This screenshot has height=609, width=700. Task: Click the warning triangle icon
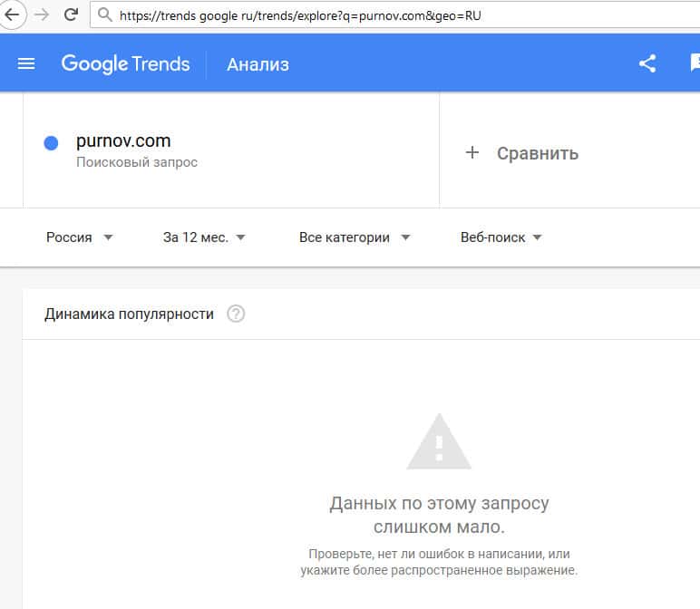[438, 442]
